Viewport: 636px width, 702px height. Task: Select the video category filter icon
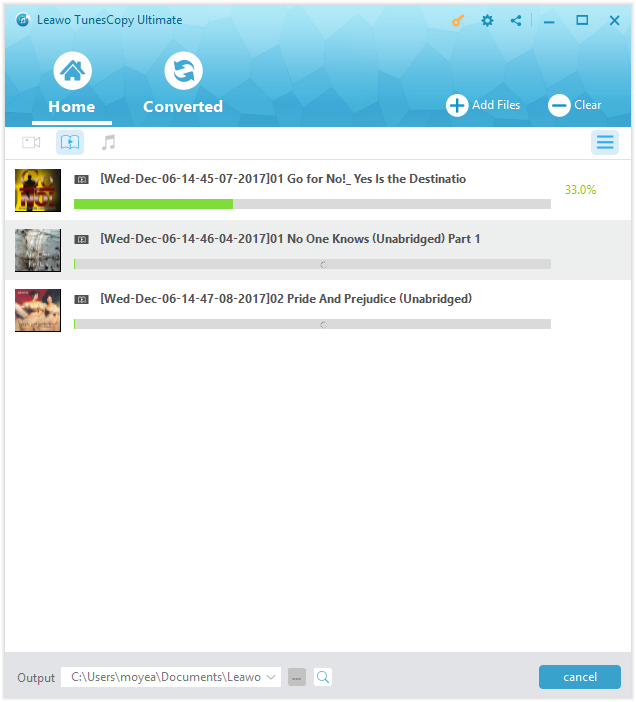[x=31, y=143]
